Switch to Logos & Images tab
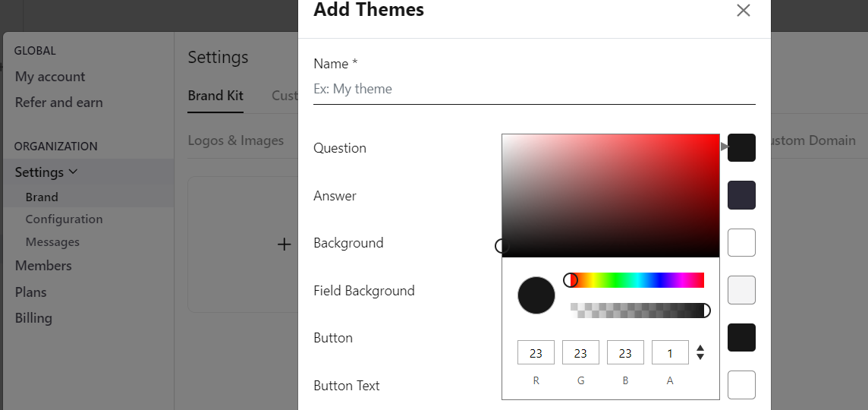 (236, 140)
